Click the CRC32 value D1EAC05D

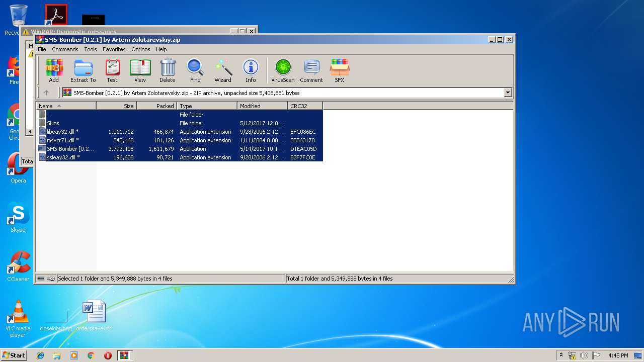[x=303, y=149]
